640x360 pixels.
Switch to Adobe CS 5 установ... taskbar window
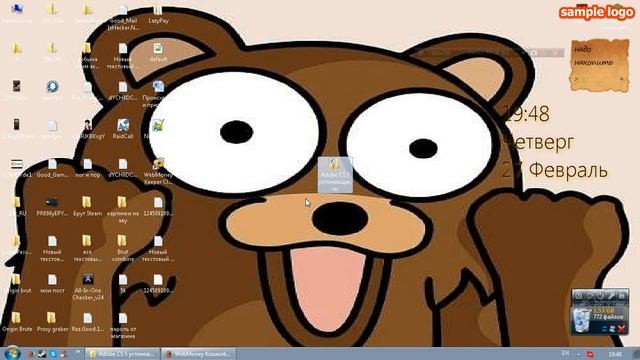point(122,354)
